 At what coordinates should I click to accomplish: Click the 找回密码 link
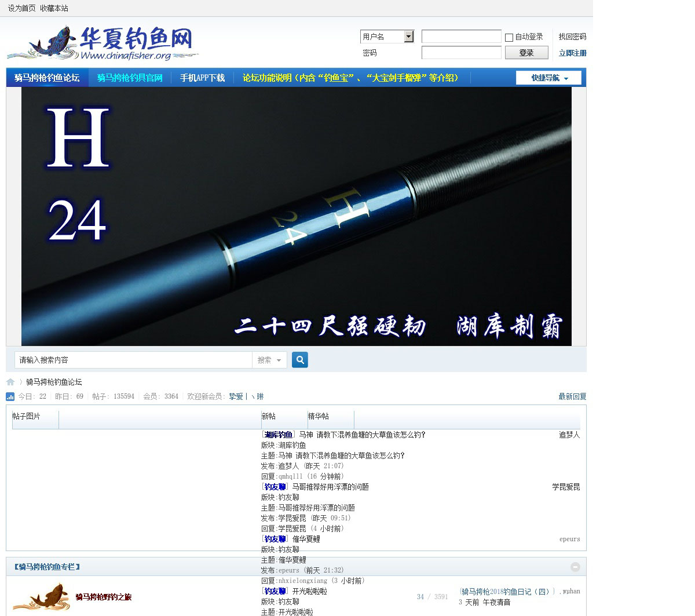572,37
